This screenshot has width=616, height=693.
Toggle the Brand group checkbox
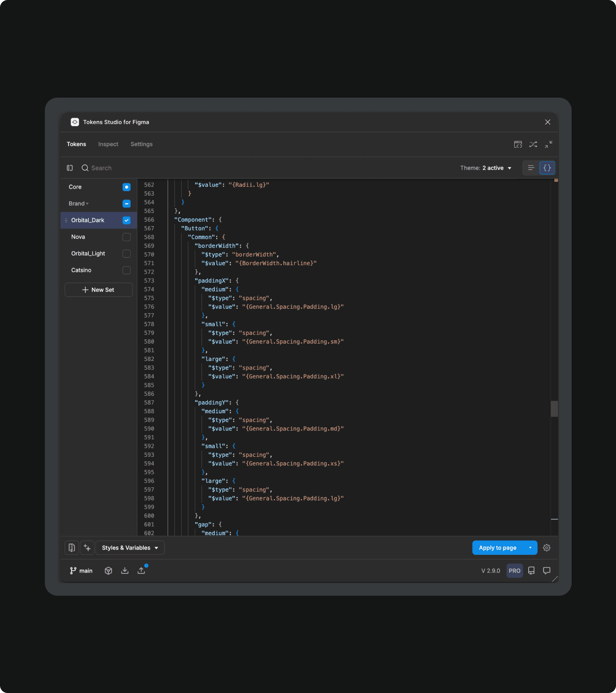click(x=127, y=204)
